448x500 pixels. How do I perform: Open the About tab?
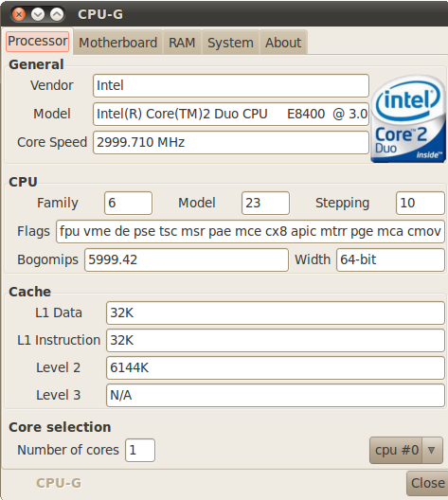283,43
